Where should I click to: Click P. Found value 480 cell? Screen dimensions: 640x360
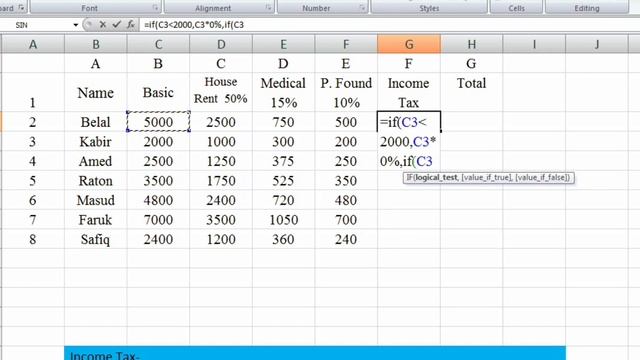[x=346, y=200]
